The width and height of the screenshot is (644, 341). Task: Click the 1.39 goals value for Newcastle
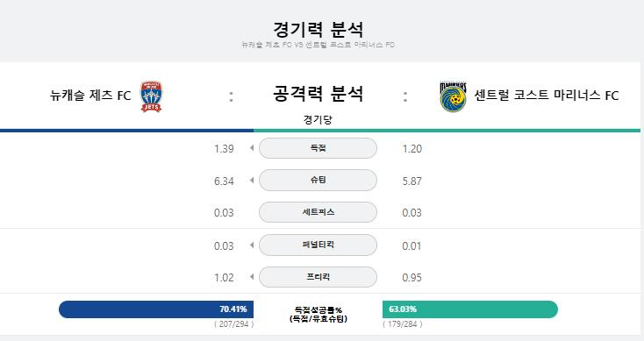[x=224, y=148]
